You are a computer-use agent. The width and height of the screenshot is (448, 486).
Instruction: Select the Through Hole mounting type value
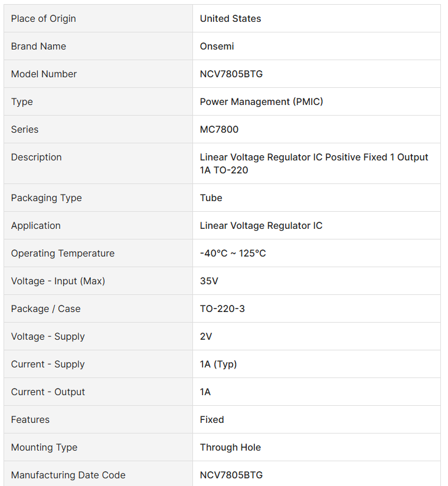pos(230,447)
